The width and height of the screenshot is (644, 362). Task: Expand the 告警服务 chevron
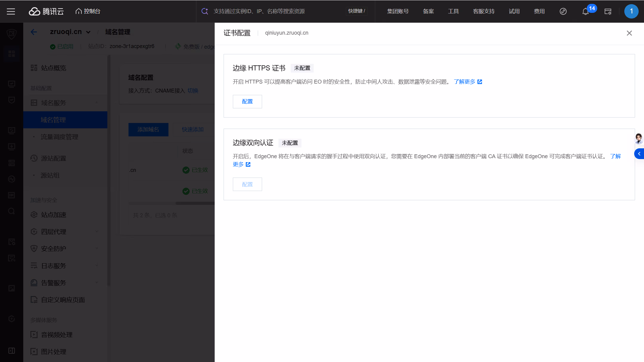[97, 283]
